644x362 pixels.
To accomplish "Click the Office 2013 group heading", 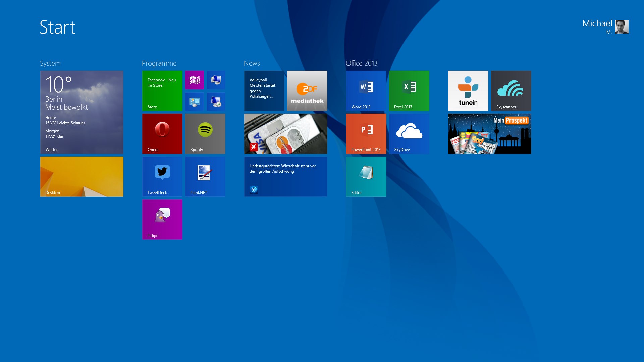I will (362, 63).
